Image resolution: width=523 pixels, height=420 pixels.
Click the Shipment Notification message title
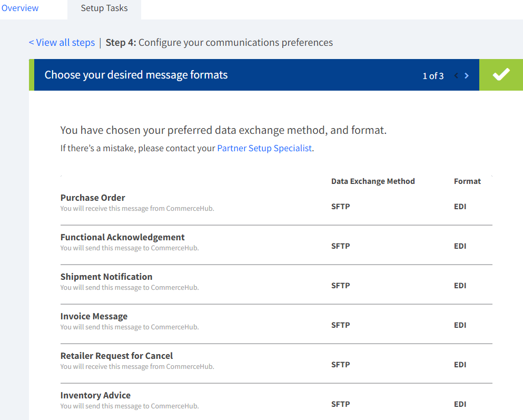click(x=106, y=277)
